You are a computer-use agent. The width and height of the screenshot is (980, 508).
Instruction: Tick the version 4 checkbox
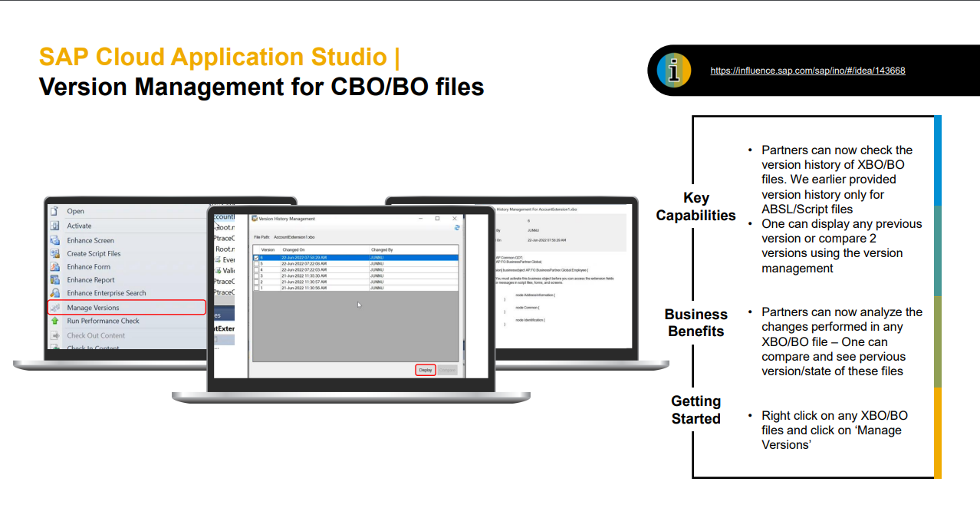click(x=256, y=270)
